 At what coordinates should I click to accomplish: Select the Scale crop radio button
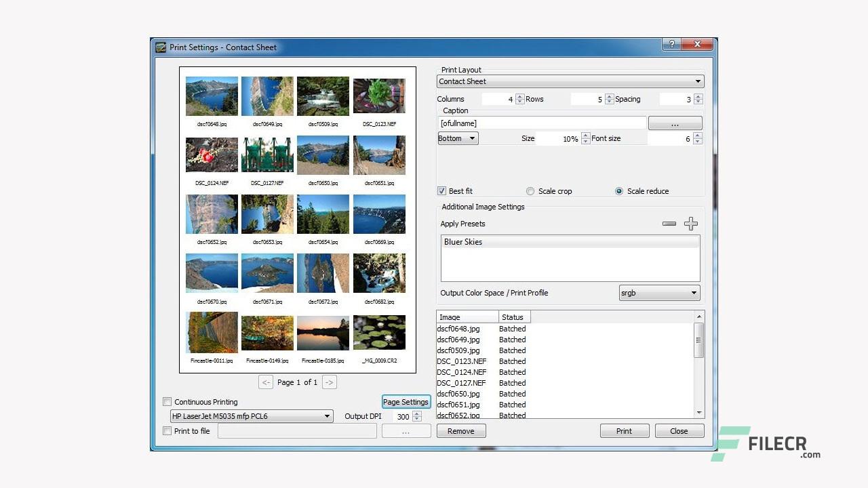click(x=530, y=191)
